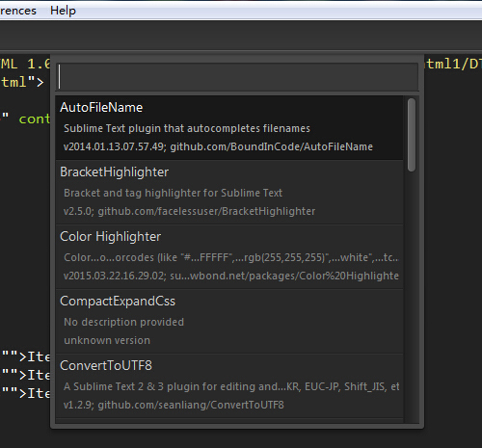Click 'unknown version' under CompactExpandCss

(107, 340)
